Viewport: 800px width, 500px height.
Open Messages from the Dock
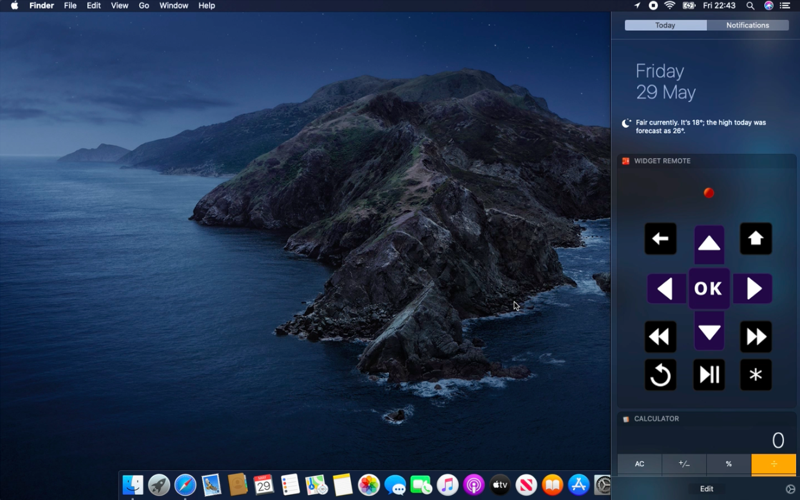point(395,485)
